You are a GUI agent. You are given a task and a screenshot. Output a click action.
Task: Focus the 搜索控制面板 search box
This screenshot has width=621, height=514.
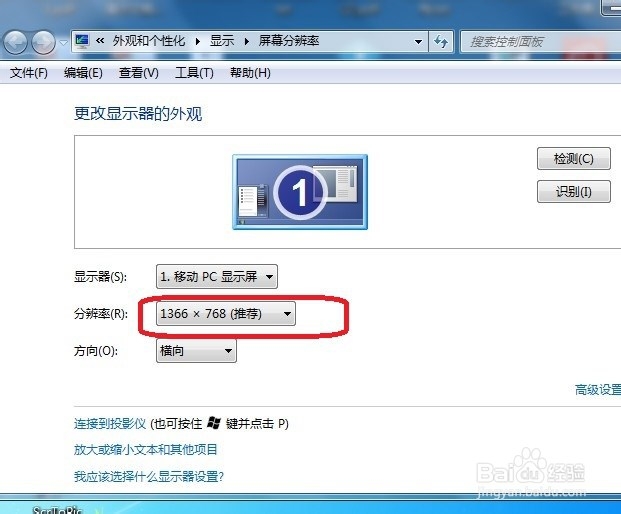point(541,42)
